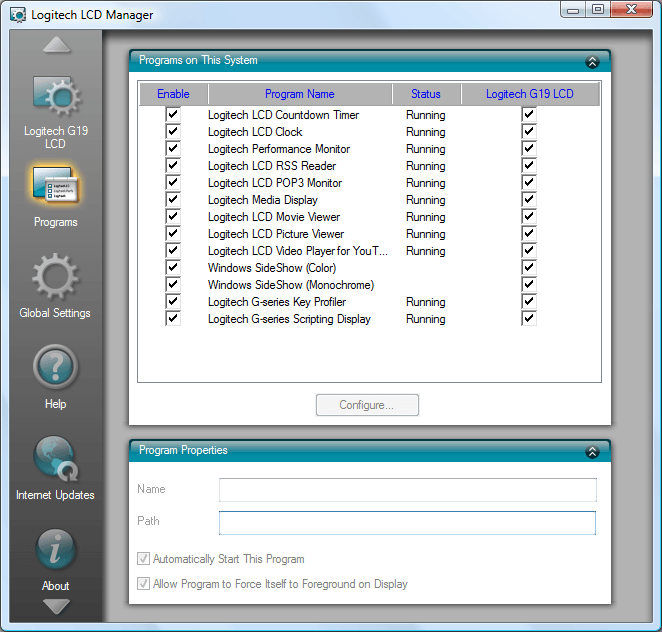Image resolution: width=662 pixels, height=632 pixels.
Task: Toggle Enable for LCD Video Player for YouTube
Action: (173, 250)
